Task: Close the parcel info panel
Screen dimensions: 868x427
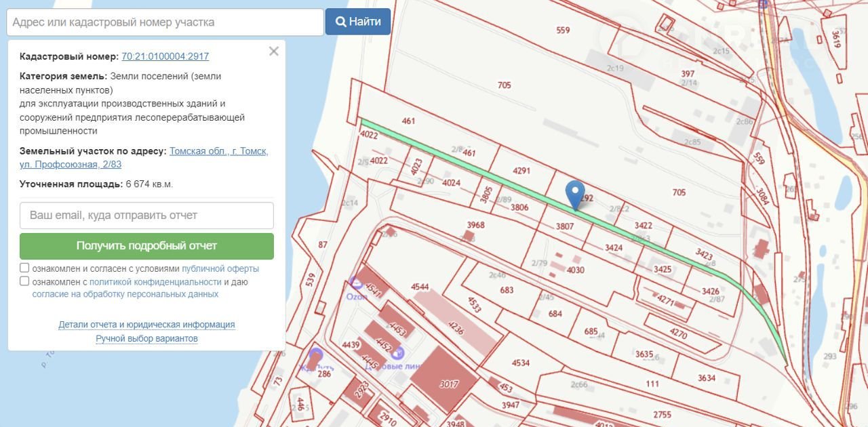Action: click(273, 52)
